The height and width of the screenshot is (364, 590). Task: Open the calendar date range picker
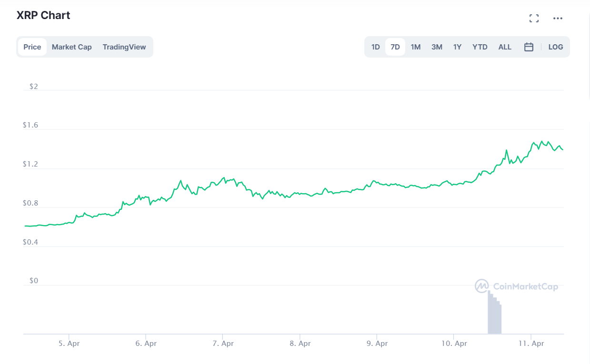point(529,47)
